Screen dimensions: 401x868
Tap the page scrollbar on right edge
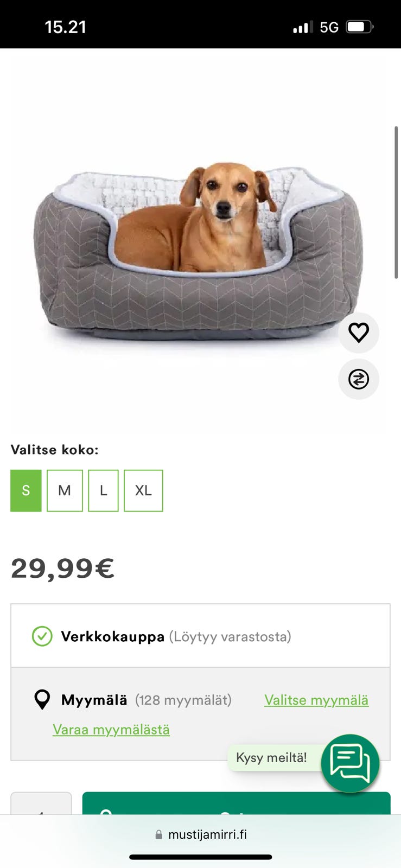pyautogui.click(x=396, y=202)
